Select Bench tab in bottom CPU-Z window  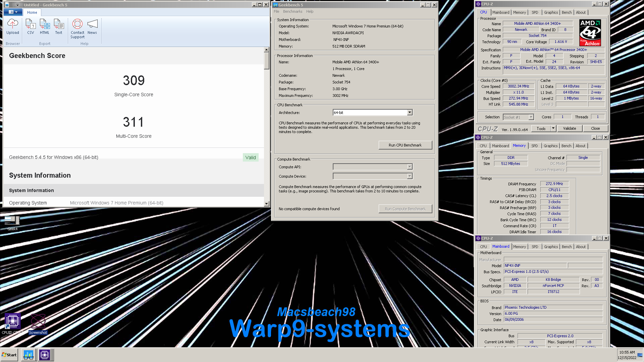coord(567,247)
